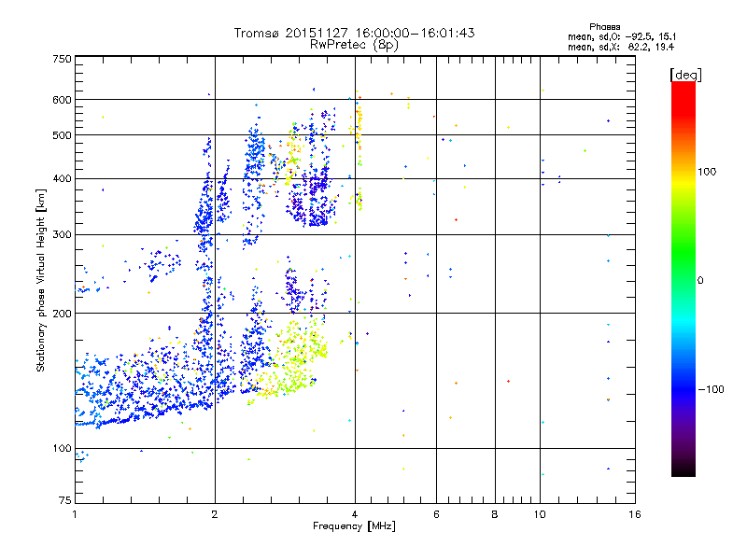This screenshot has height=560, width=747.
Task: Click the y-axis '750' tick label
Action: tap(63, 59)
